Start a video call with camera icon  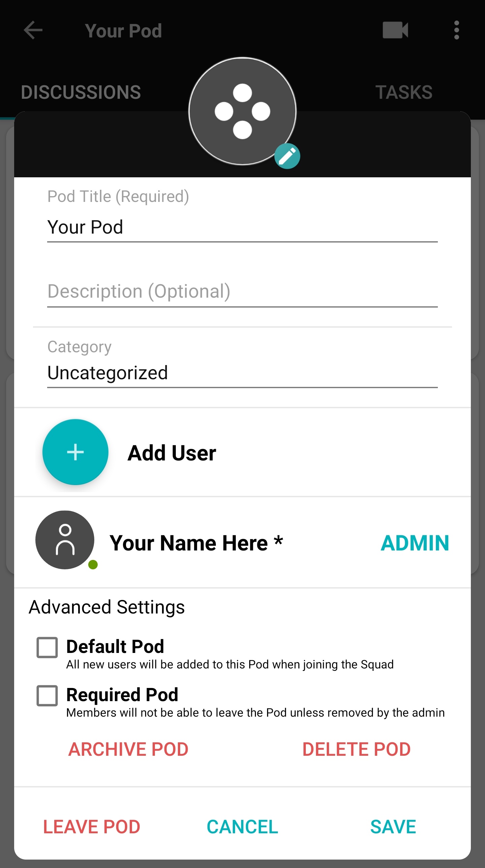395,30
